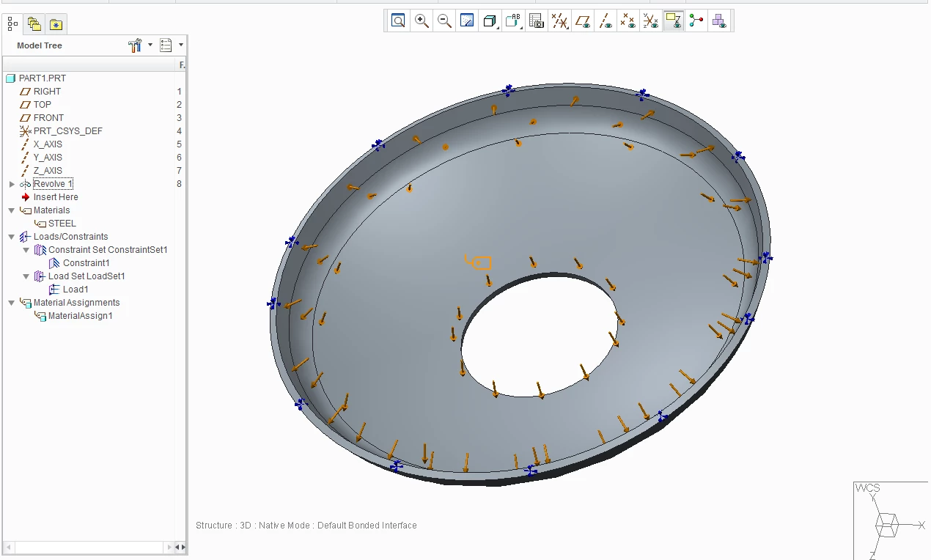Click the Repaint screen icon
The height and width of the screenshot is (560, 931).
[467, 21]
